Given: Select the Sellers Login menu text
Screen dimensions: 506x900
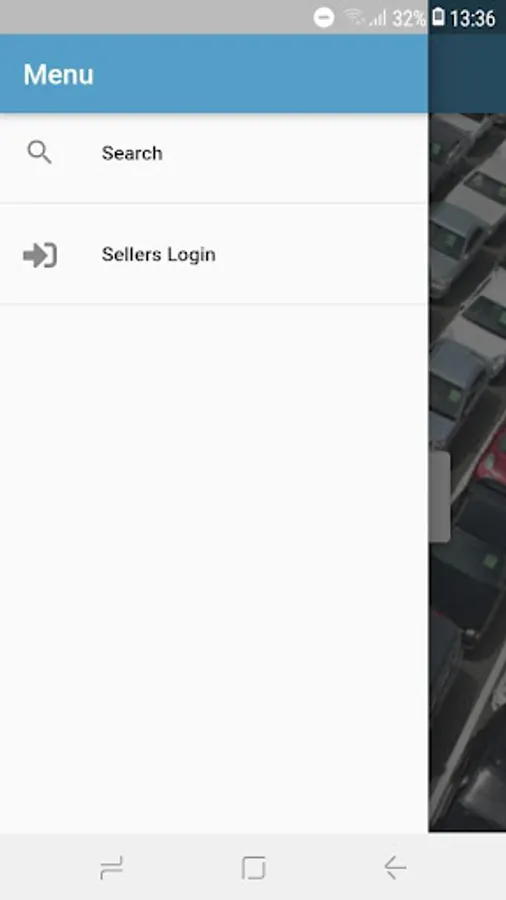Looking at the screenshot, I should pyautogui.click(x=158, y=254).
